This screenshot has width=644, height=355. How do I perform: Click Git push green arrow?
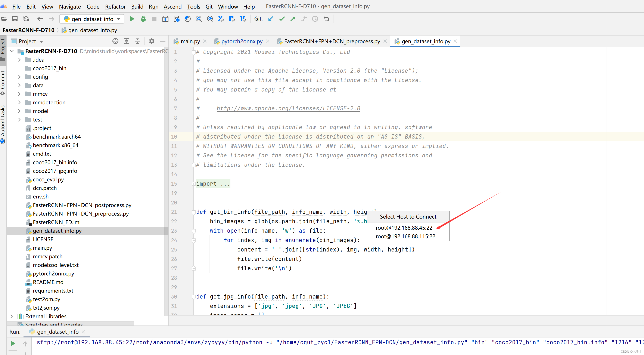(292, 19)
